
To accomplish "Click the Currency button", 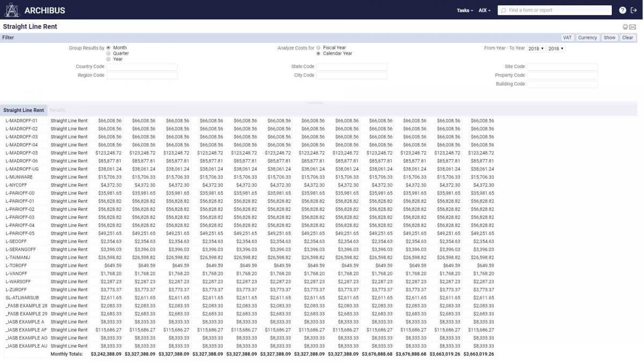I will [588, 38].
